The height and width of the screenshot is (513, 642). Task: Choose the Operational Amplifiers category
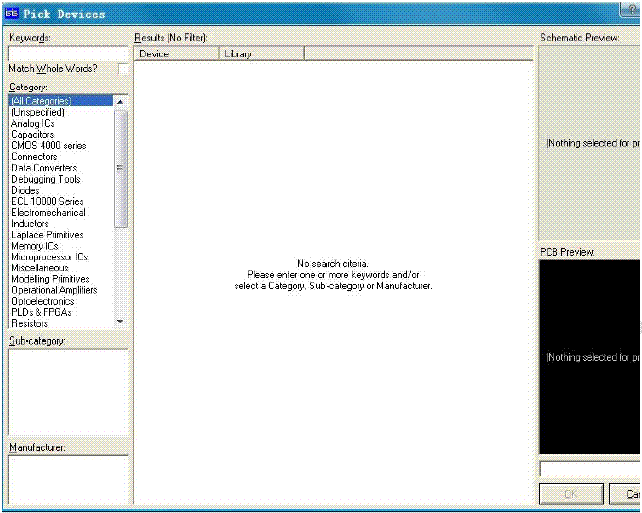54,291
